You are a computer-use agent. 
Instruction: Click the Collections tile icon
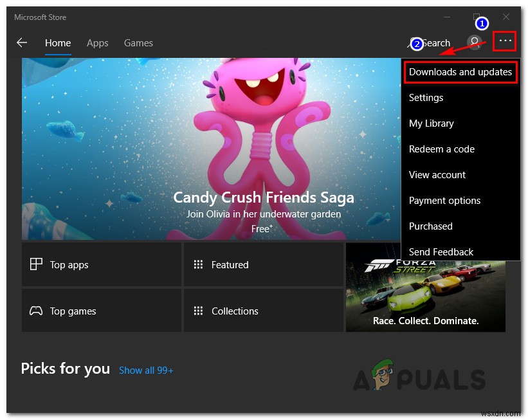point(198,311)
